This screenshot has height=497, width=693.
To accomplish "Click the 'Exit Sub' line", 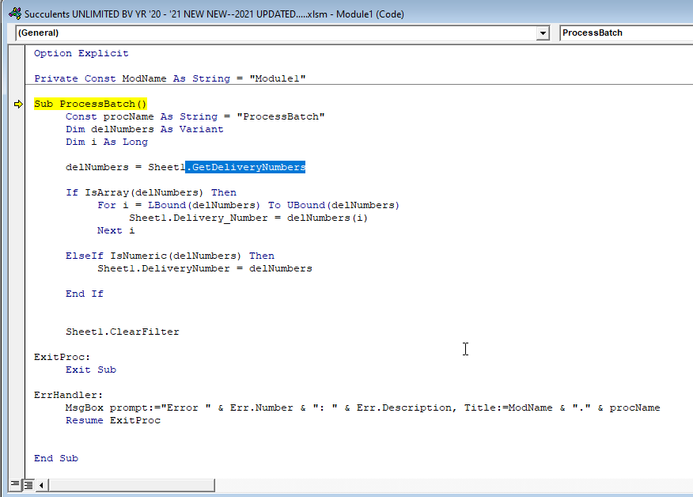I will click(91, 370).
